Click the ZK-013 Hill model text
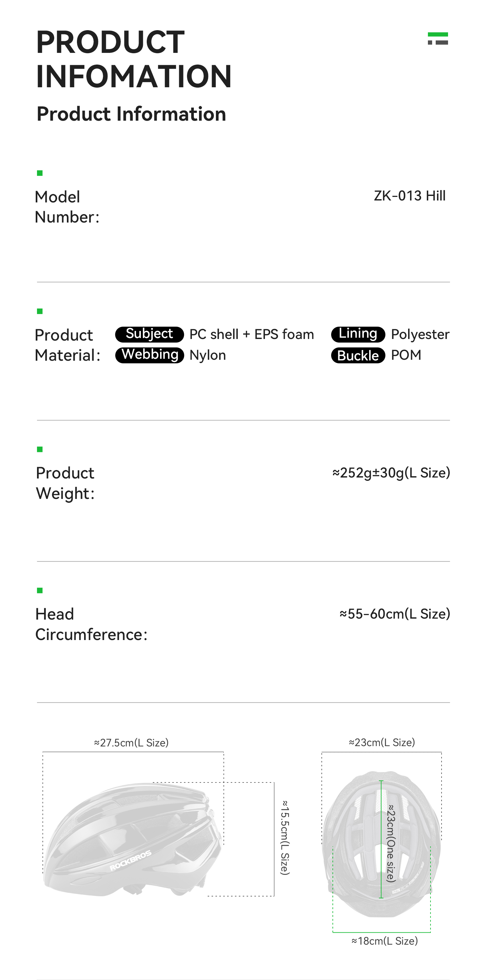487x980 pixels. (409, 196)
